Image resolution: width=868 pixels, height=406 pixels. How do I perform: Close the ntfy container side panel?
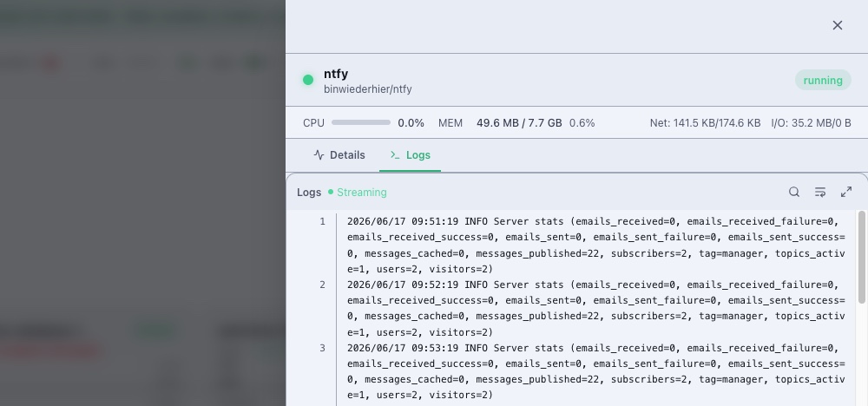(x=837, y=25)
